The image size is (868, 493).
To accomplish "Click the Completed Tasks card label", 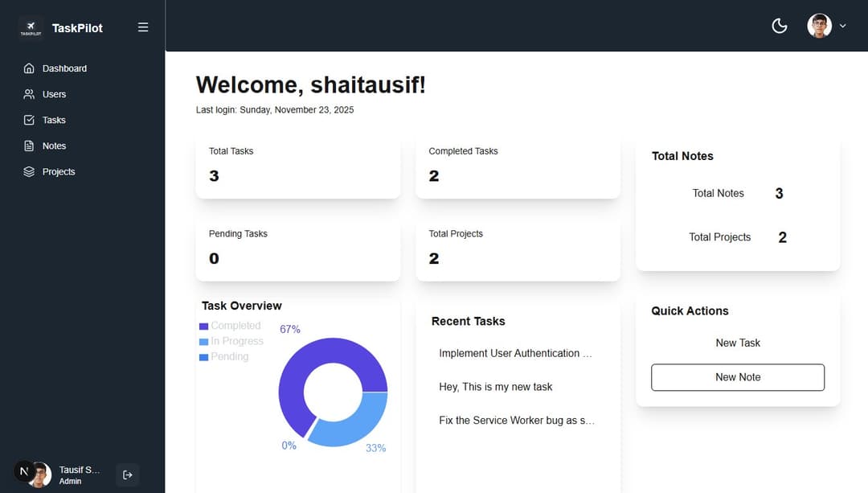I will tap(464, 151).
